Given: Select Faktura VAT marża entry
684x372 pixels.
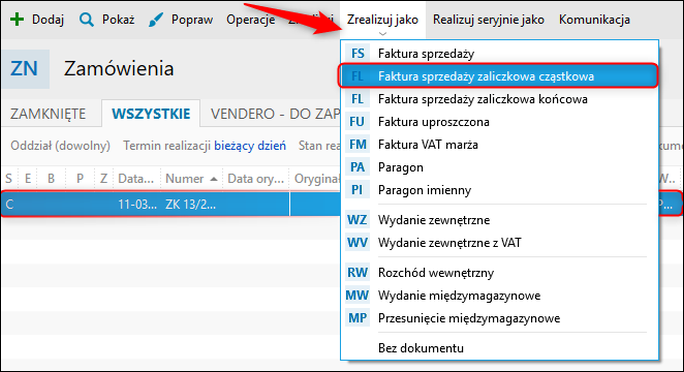Looking at the screenshot, I should click(x=499, y=144).
